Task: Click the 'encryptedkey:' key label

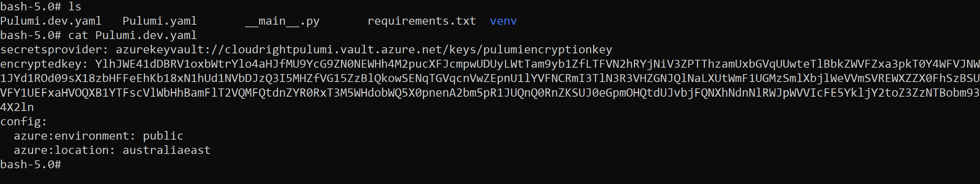Action: point(44,64)
